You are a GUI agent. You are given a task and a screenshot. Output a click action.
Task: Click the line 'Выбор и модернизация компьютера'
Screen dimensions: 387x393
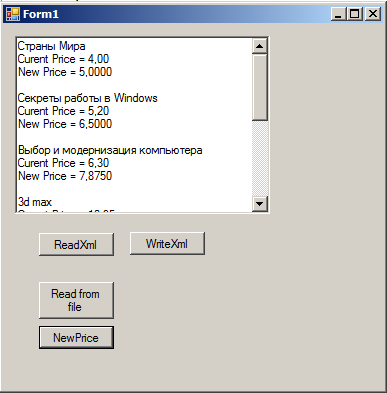(110, 150)
